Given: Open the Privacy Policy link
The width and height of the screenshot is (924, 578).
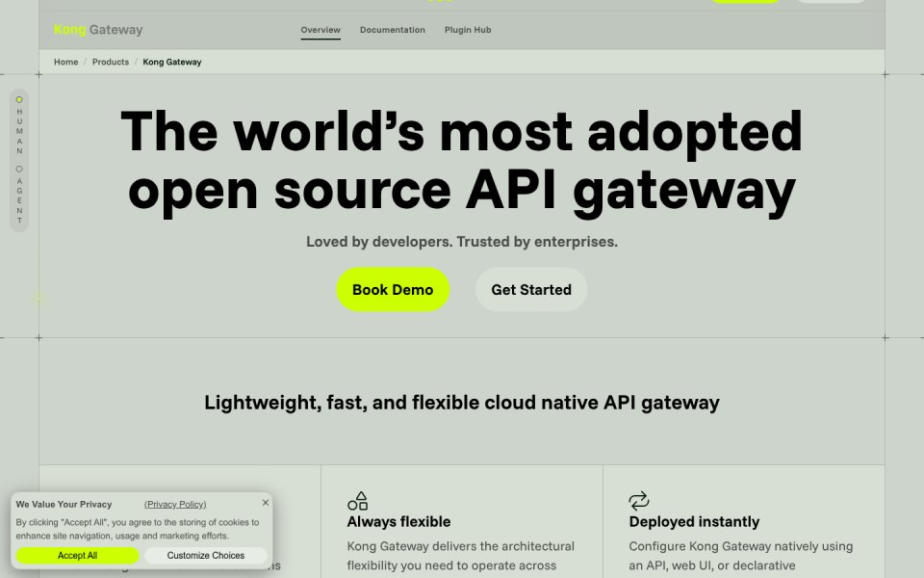Looking at the screenshot, I should [x=175, y=504].
